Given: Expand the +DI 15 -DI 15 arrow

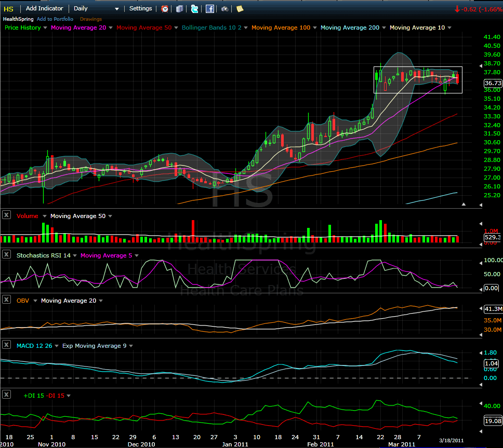Looking at the screenshot, I should (x=68, y=396).
